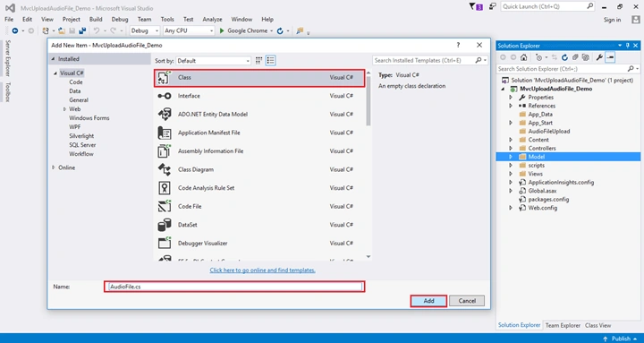The width and height of the screenshot is (644, 343).
Task: Switch templates to medium icons list view
Action: (x=270, y=61)
